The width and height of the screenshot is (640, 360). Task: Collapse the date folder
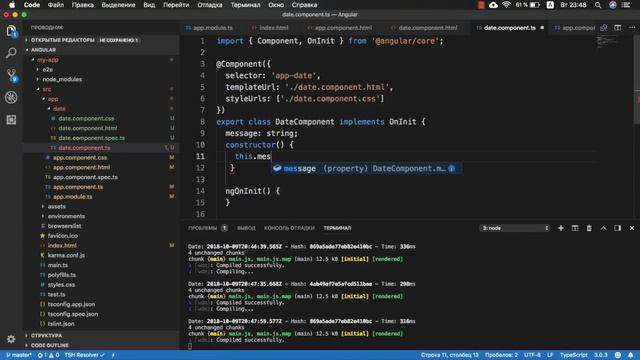(59, 109)
